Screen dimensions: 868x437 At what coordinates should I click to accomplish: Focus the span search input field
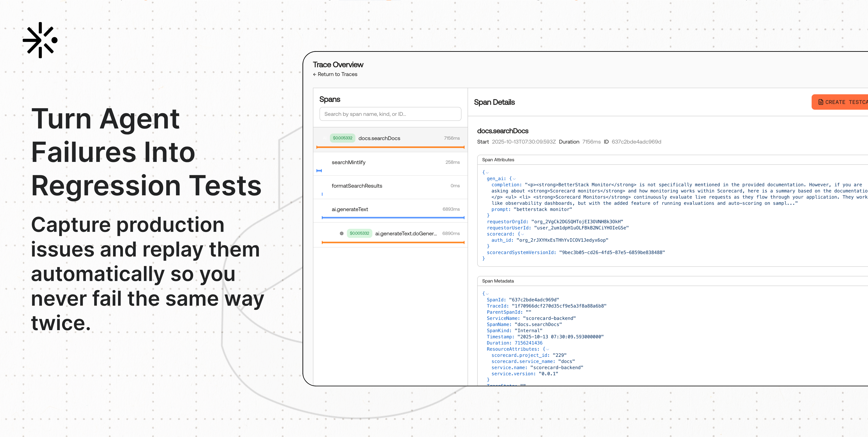tap(390, 114)
